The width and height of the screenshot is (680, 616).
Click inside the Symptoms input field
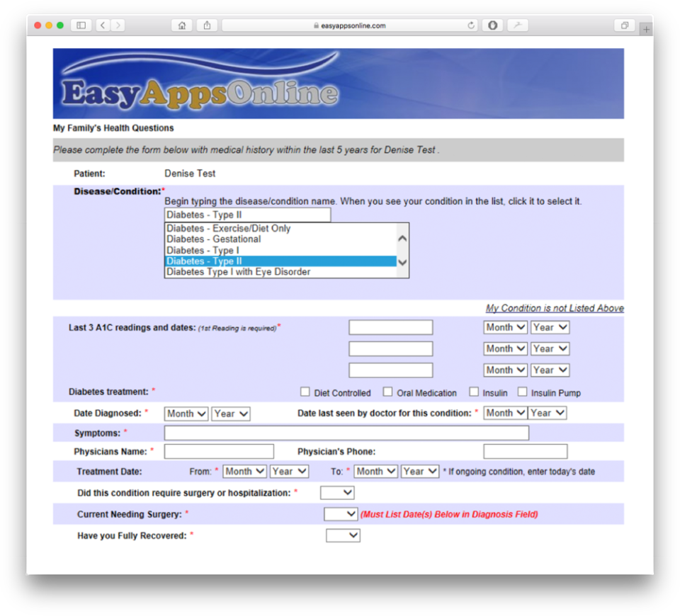(346, 433)
